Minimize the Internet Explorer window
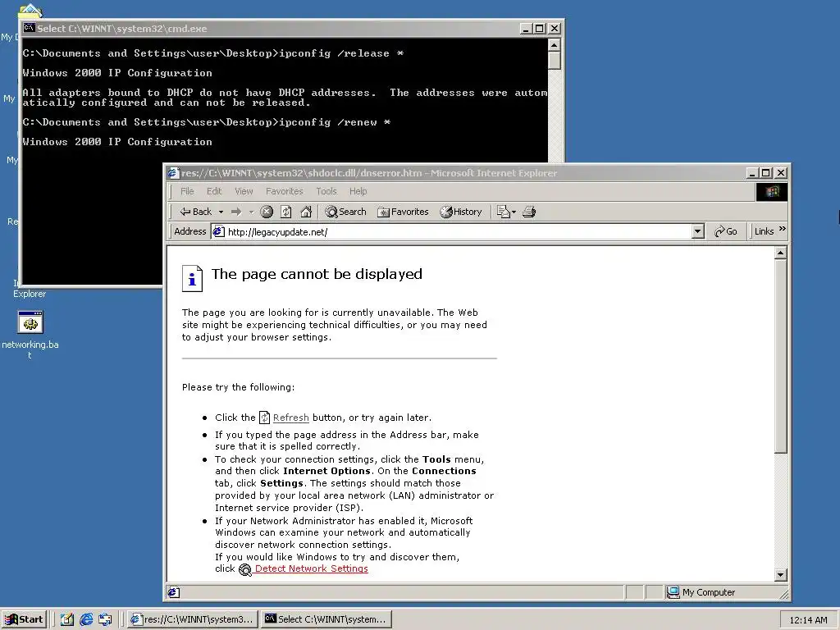Viewport: 840px width, 630px height. (x=752, y=172)
